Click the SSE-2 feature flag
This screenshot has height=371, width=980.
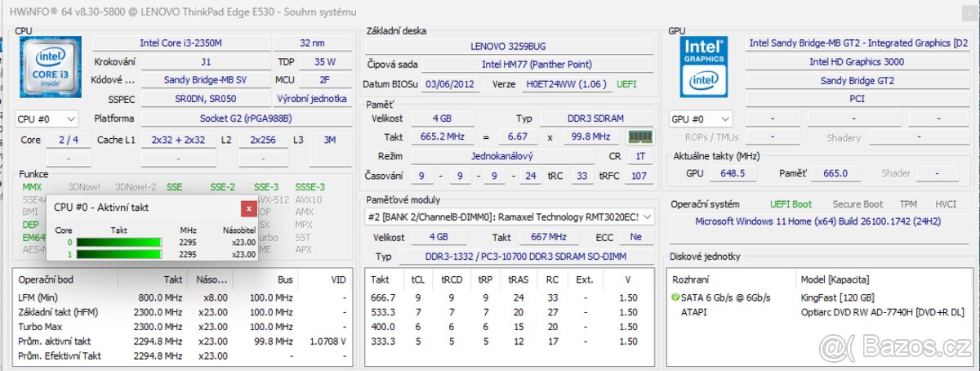(x=222, y=187)
